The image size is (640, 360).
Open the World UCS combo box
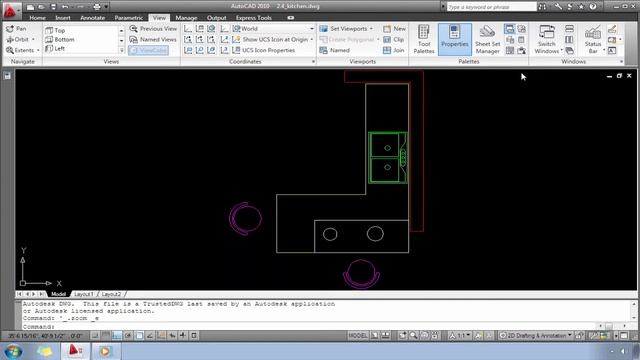click(x=273, y=29)
